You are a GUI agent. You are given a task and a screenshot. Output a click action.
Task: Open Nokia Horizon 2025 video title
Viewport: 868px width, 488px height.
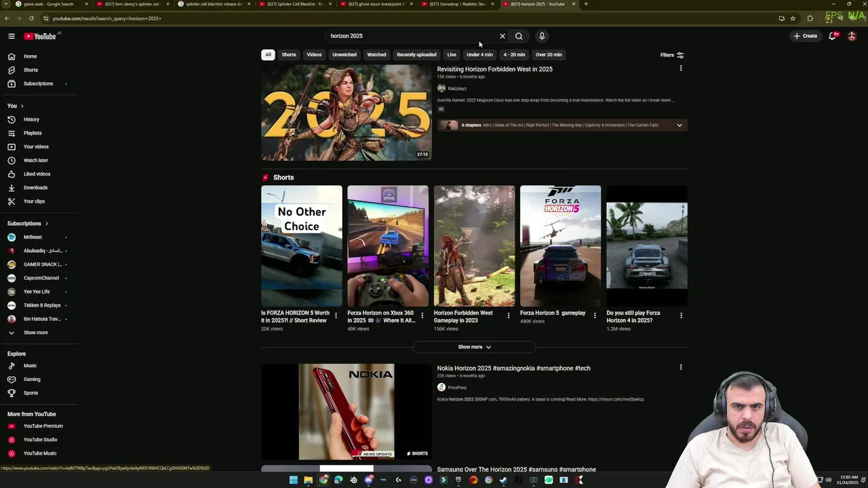pos(513,368)
